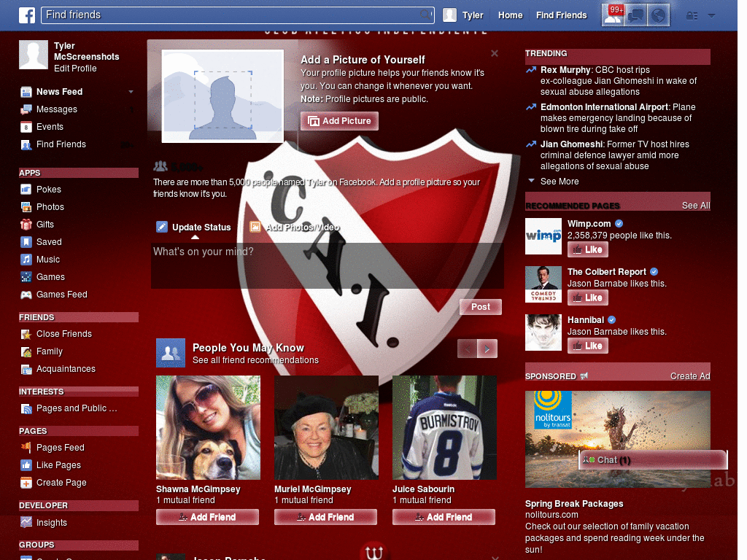
Task: Click the What's on your mind box
Action: pyautogui.click(x=328, y=265)
